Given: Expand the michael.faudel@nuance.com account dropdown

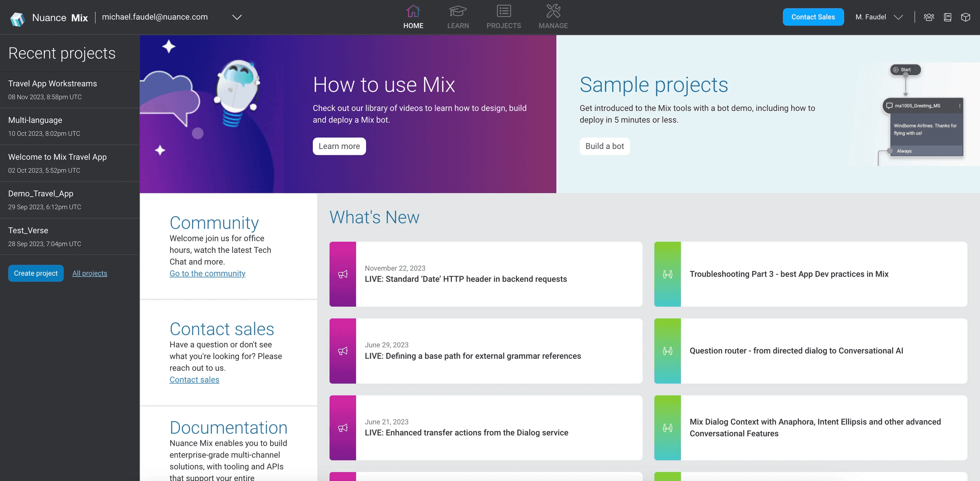Looking at the screenshot, I should coord(237,17).
